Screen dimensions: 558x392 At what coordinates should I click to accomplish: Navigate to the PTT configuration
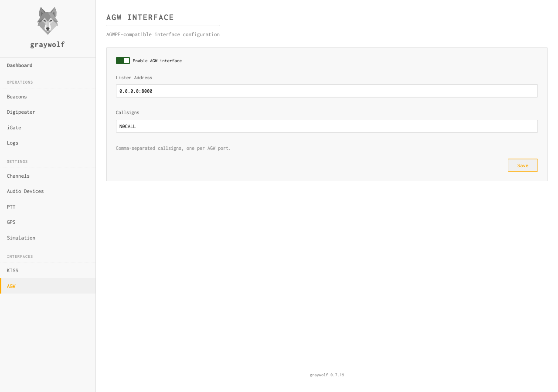pos(11,207)
